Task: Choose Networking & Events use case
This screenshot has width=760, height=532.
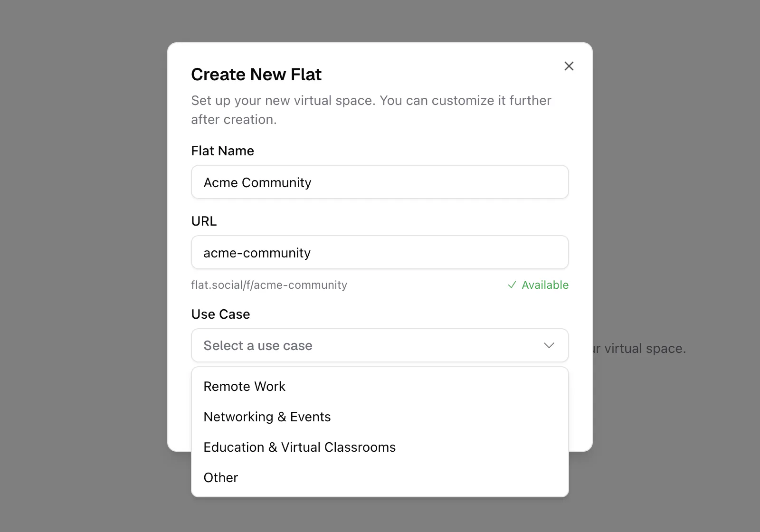Action: [380, 417]
